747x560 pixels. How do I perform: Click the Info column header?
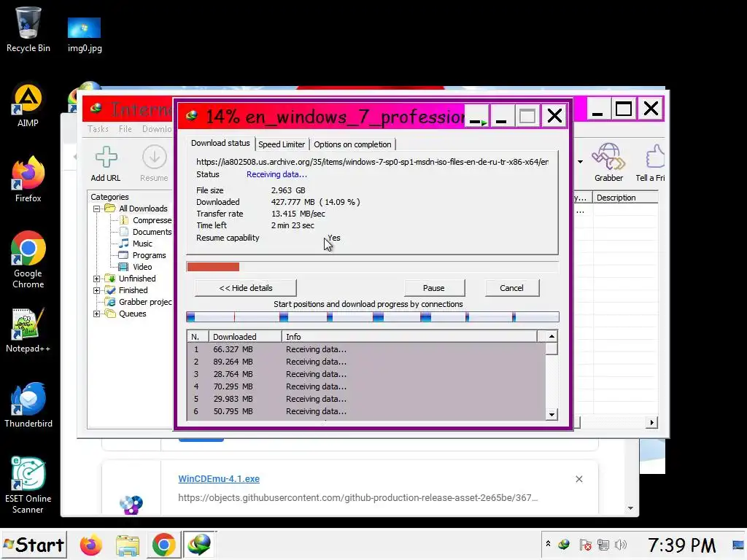click(410, 337)
